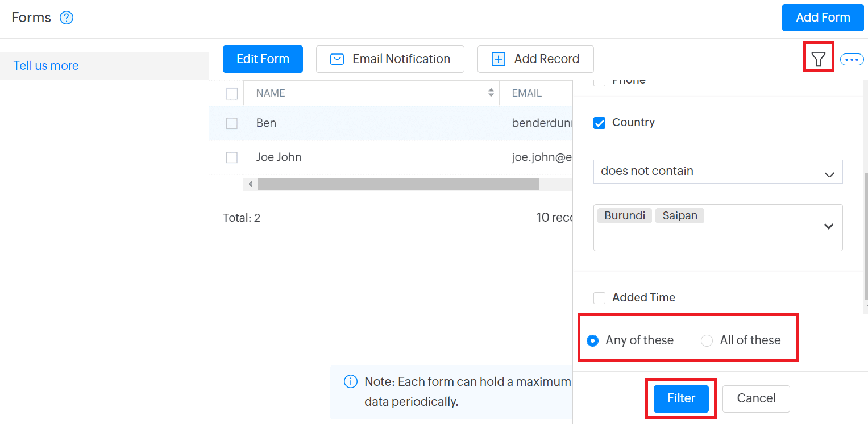Apply the filter with the Filter button
This screenshot has height=424, width=868.
[681, 398]
